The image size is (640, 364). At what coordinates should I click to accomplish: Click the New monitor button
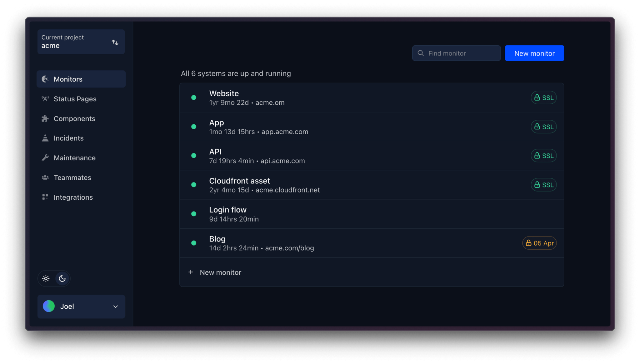(x=534, y=53)
